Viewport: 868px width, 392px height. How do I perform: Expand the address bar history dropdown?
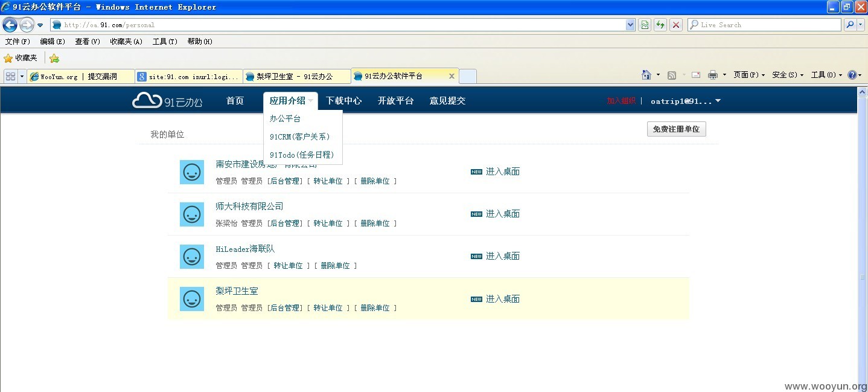click(x=631, y=25)
